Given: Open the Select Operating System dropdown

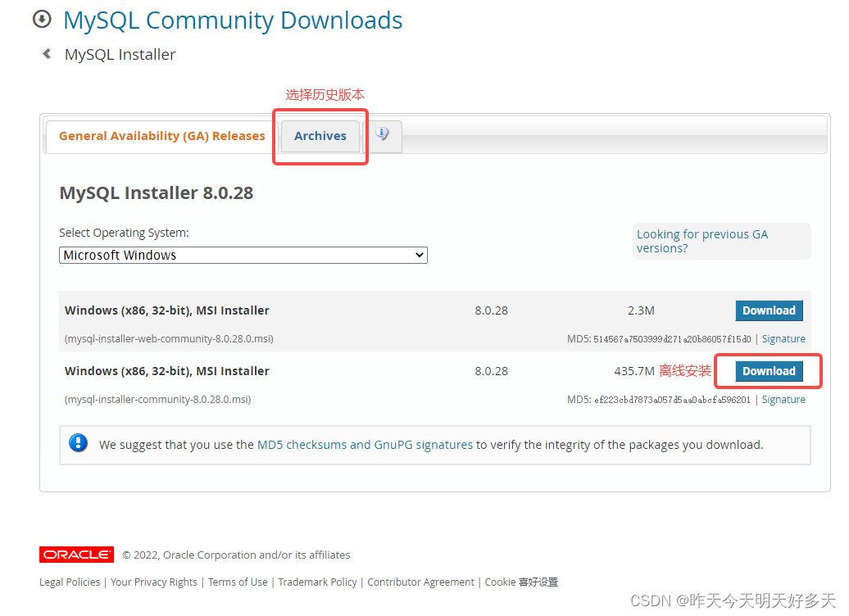Looking at the screenshot, I should (243, 255).
